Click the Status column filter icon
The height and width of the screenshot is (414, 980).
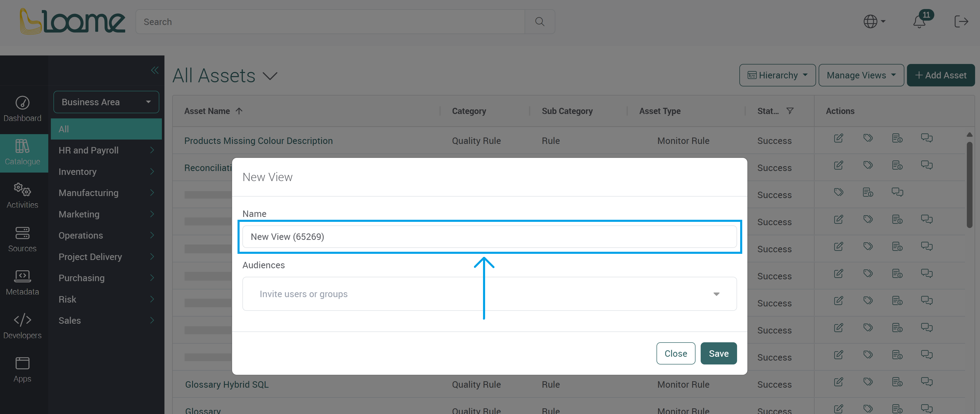click(x=790, y=111)
